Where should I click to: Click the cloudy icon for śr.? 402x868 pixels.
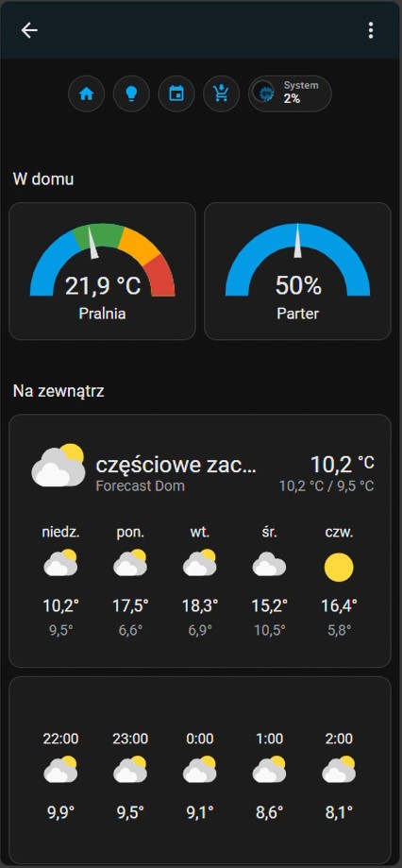(x=269, y=565)
